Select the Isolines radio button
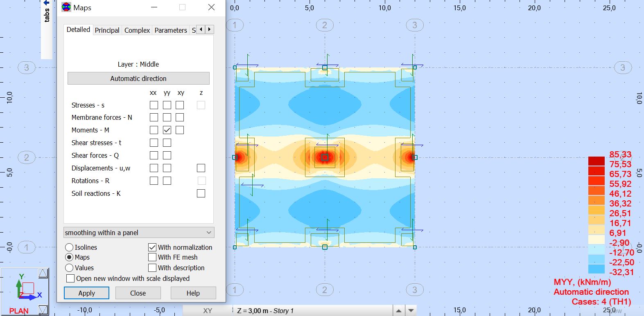The image size is (644, 316). coord(69,247)
